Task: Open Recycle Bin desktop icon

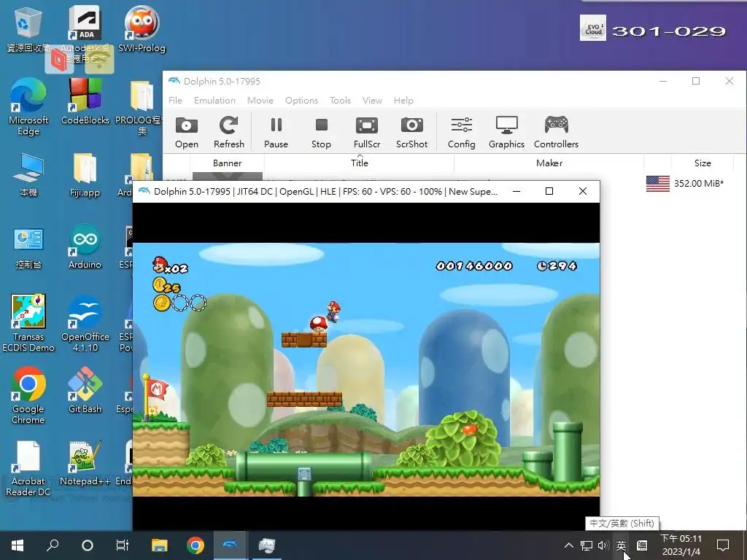Action: pos(28,29)
